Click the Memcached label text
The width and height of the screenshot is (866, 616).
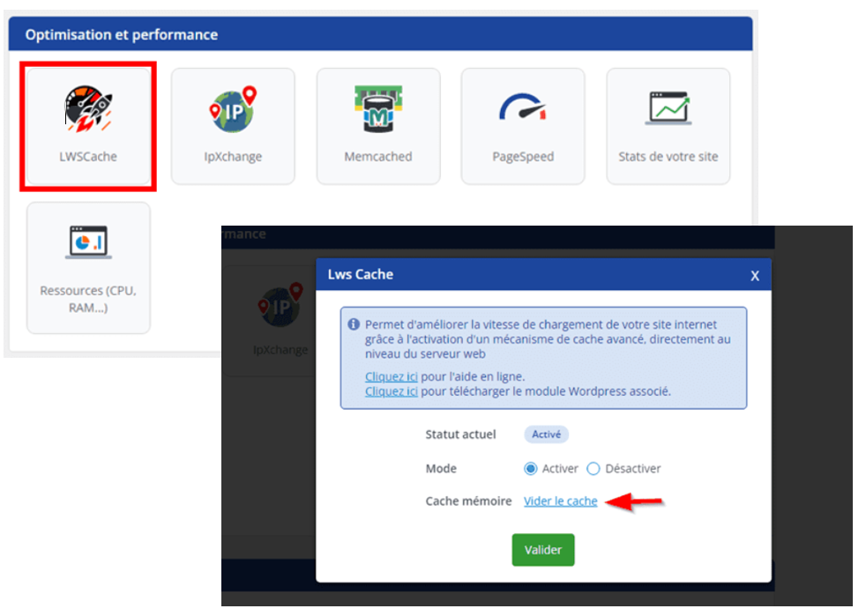click(x=378, y=157)
